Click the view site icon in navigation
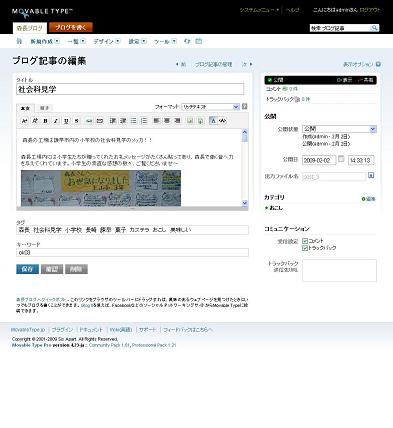This screenshot has height=428, width=393. click(199, 41)
